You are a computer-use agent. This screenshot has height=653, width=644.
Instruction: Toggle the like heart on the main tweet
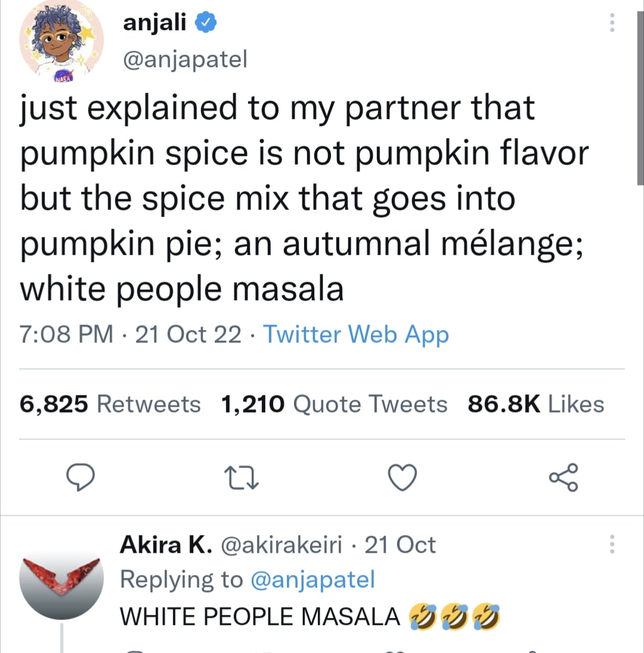[x=401, y=476]
